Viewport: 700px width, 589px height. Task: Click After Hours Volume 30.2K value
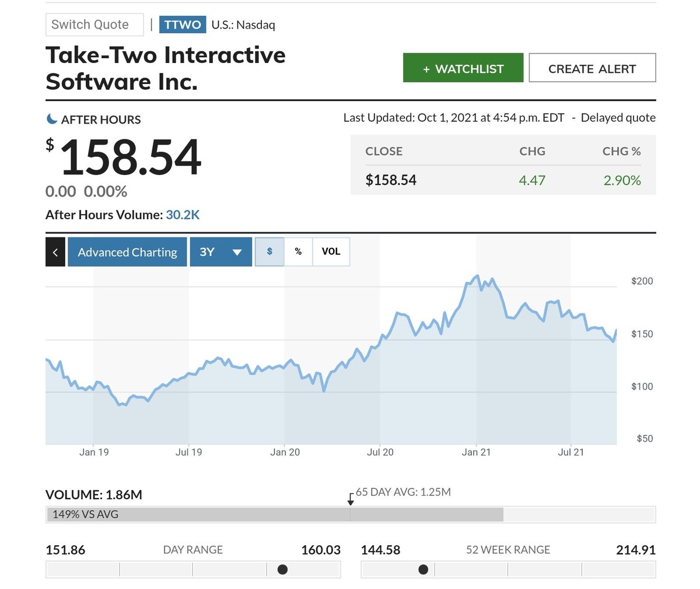point(183,215)
